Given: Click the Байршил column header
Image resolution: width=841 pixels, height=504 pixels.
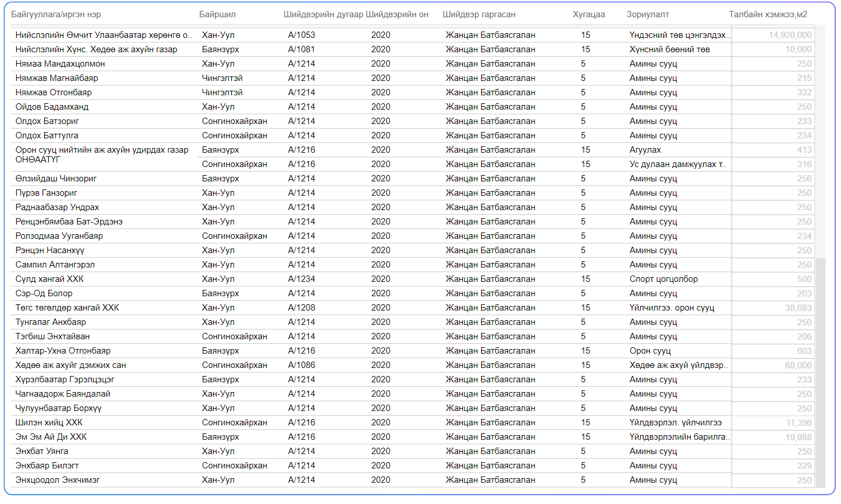Looking at the screenshot, I should click(217, 14).
